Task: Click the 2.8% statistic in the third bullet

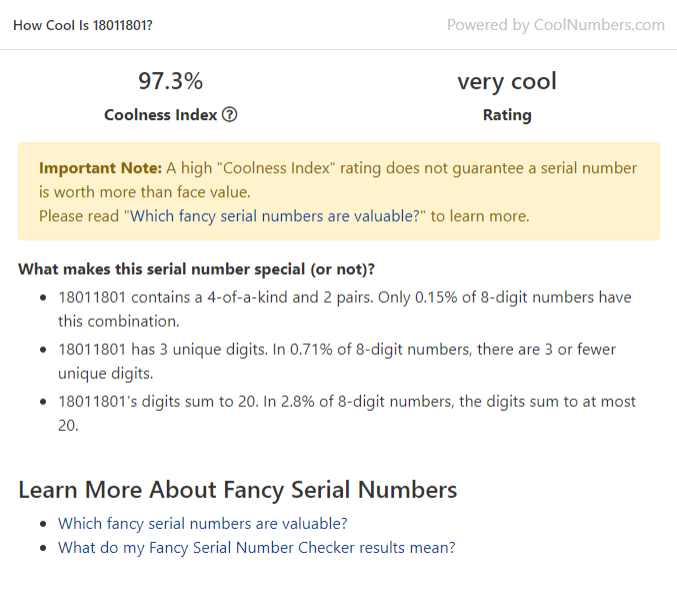Action: tap(297, 402)
